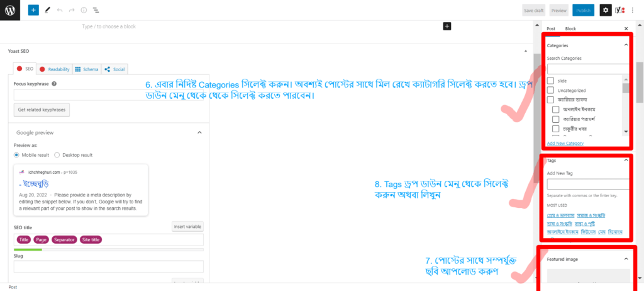
Task: Click Save draft
Action: (x=533, y=10)
